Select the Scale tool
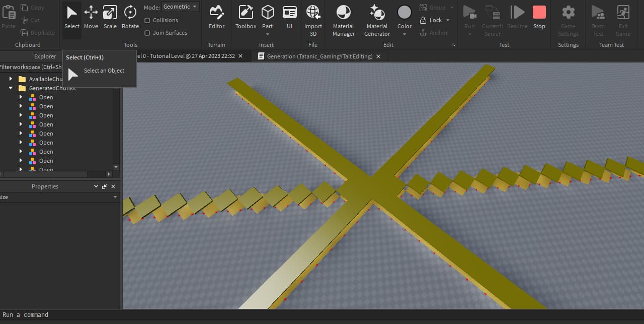Image resolution: width=644 pixels, height=324 pixels. coord(110,17)
